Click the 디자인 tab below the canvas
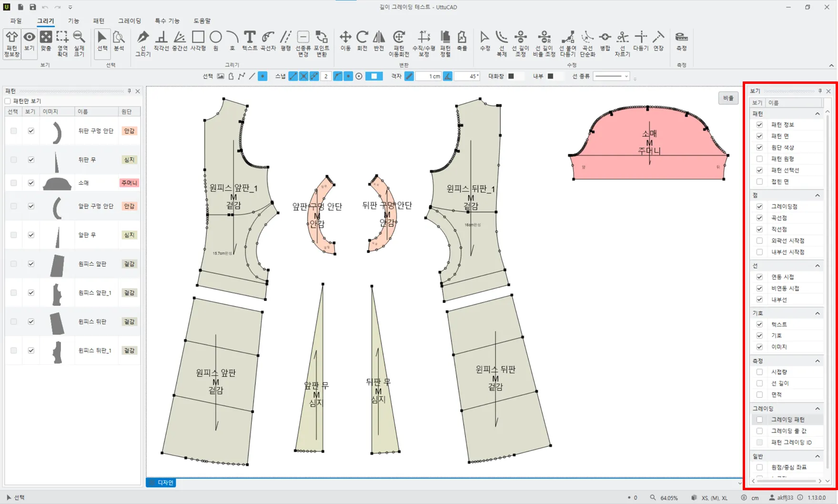Viewport: 838px width, 504px height. point(162,483)
